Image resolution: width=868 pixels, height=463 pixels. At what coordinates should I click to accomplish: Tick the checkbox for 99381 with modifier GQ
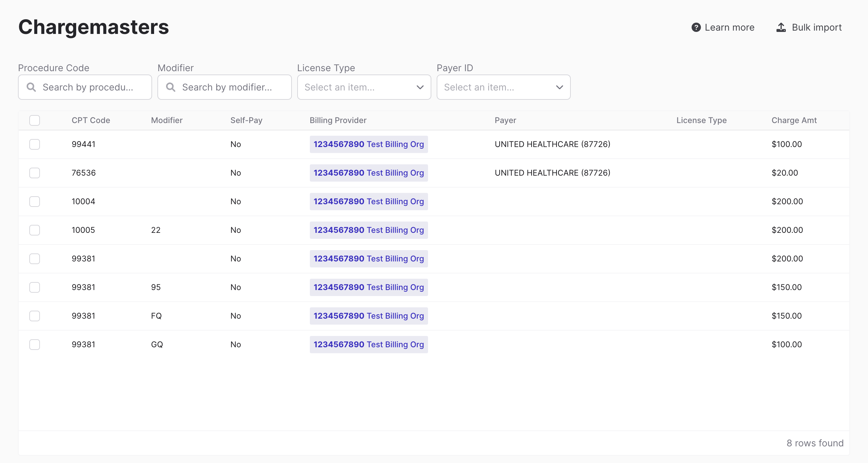click(34, 345)
